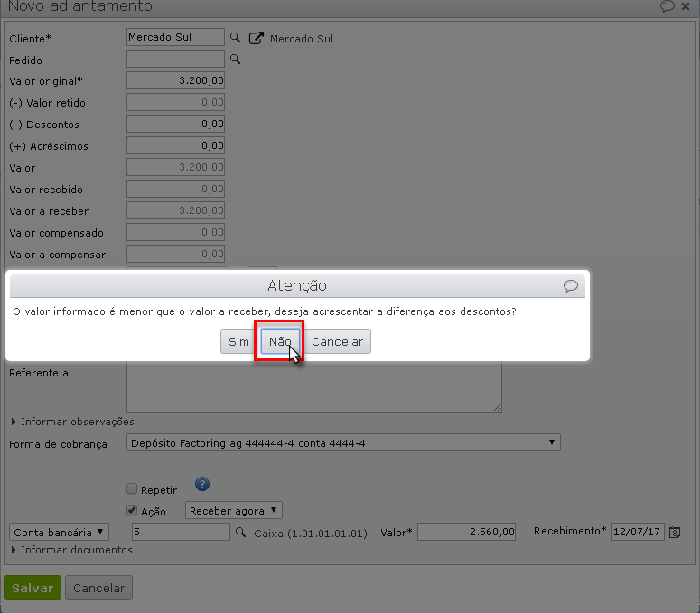
Task: Click the Valor original field showing 3.200,00
Action: [175, 80]
